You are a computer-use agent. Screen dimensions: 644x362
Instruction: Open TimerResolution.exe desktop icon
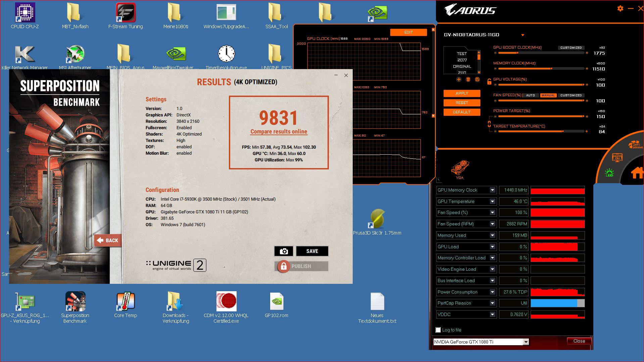pos(226,57)
